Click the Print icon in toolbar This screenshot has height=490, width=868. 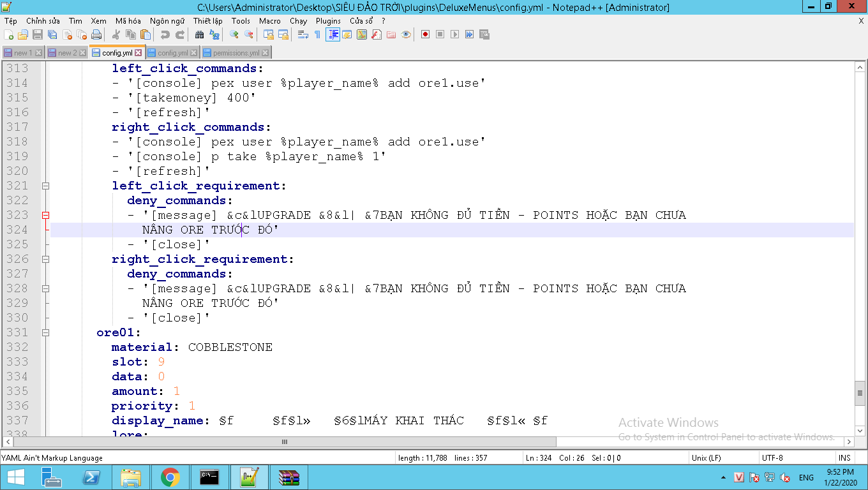tap(96, 34)
